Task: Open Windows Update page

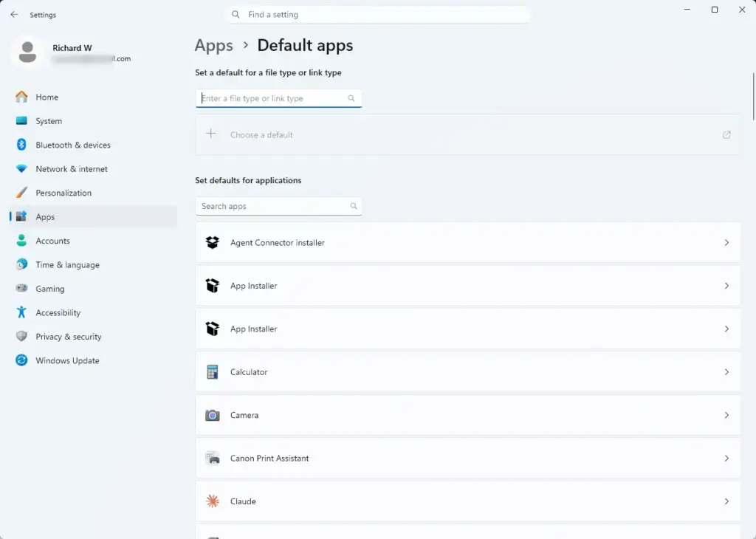Action: (94, 360)
